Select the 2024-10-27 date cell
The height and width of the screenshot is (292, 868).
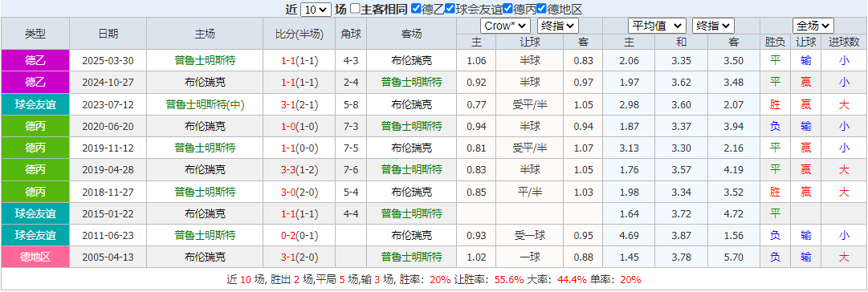click(108, 83)
